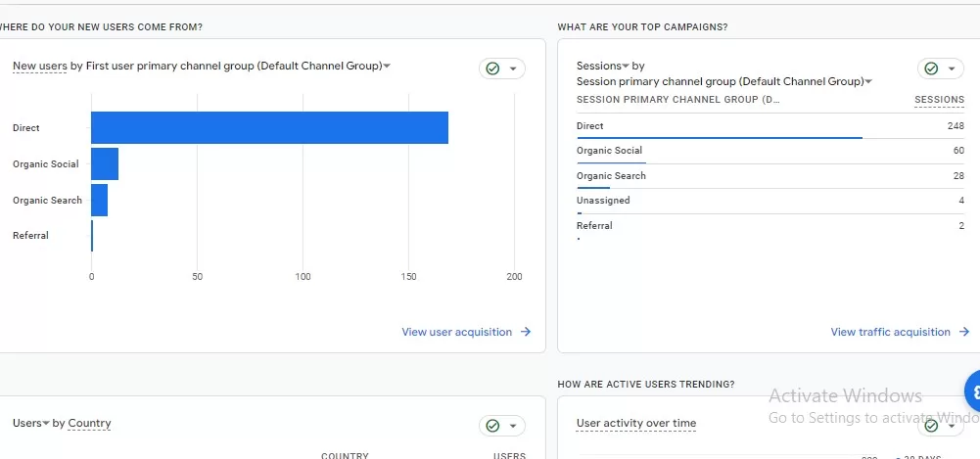Image resolution: width=980 pixels, height=459 pixels.
Task: Expand dropdown arrow beside Sessions card checkmark
Action: point(952,69)
